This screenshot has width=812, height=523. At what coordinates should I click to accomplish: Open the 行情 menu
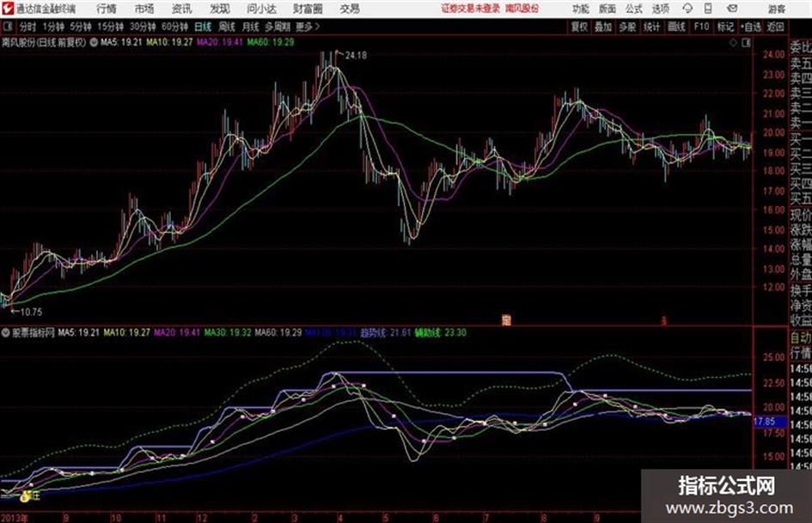[107, 9]
